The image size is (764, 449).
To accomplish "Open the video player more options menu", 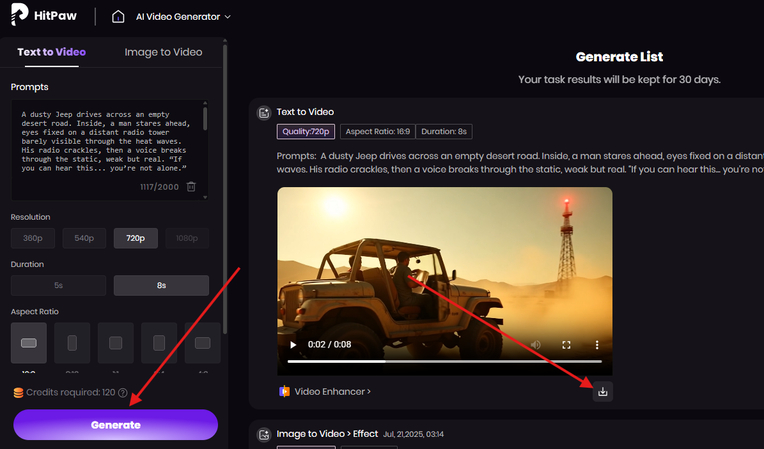I will click(x=597, y=345).
